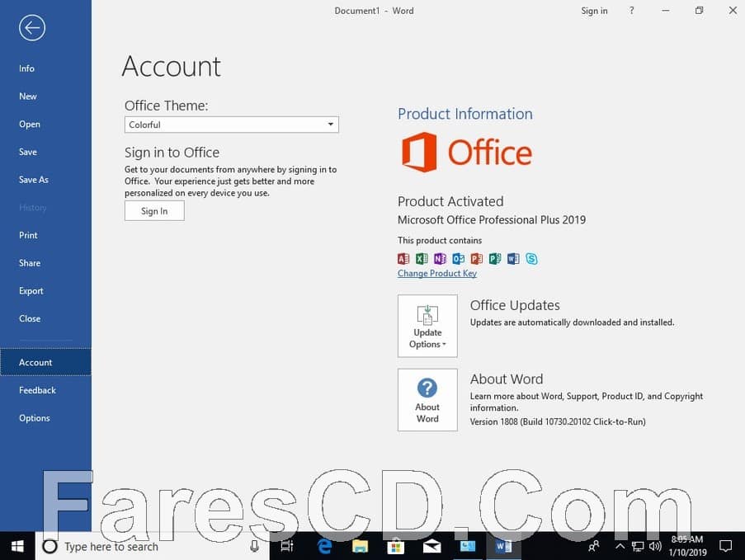Go to the Open page
The width and height of the screenshot is (745, 560).
tap(30, 124)
